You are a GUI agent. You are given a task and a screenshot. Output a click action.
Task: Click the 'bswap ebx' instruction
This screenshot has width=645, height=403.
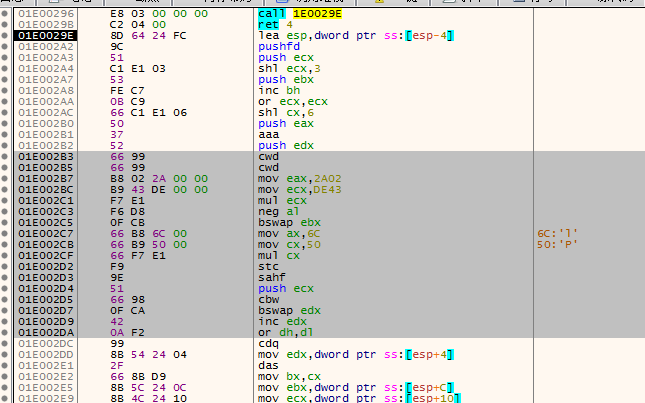click(x=289, y=223)
